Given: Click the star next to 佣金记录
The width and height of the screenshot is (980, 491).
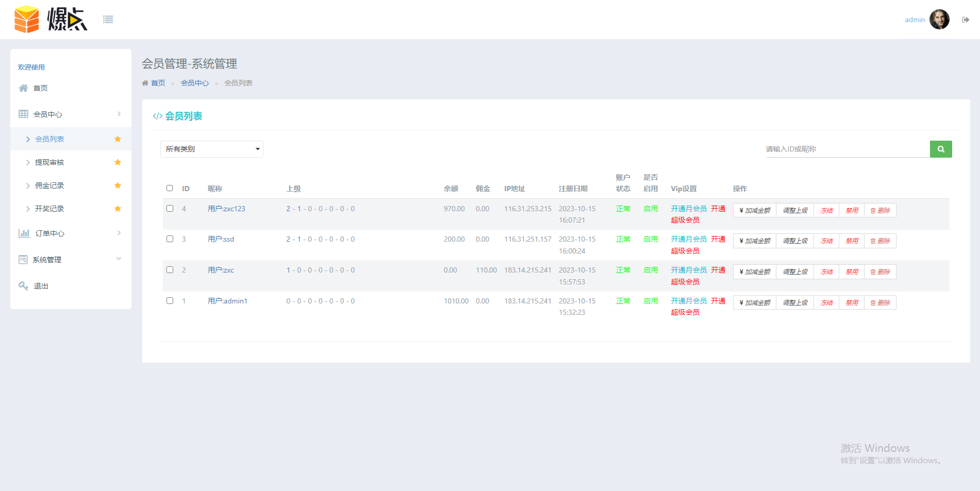Looking at the screenshot, I should coord(118,185).
